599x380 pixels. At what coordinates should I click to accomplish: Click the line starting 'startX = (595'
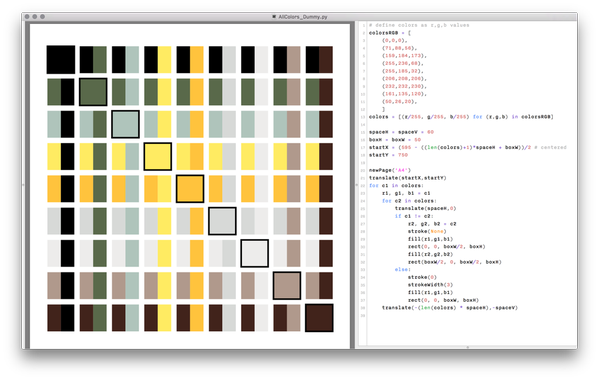click(x=467, y=147)
